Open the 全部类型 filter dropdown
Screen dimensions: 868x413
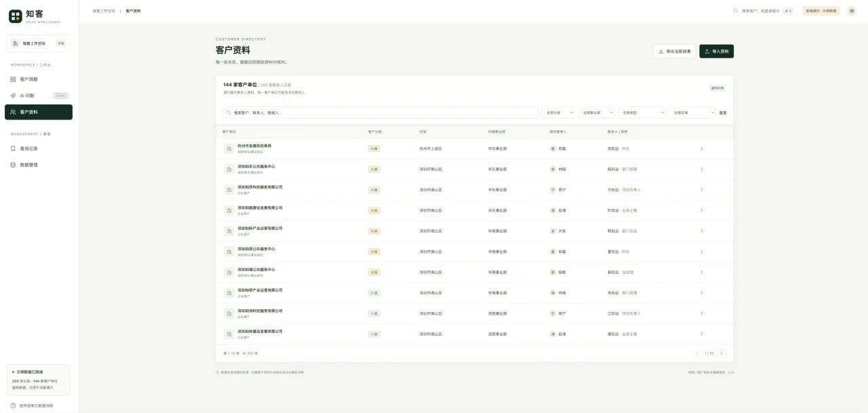tap(642, 113)
